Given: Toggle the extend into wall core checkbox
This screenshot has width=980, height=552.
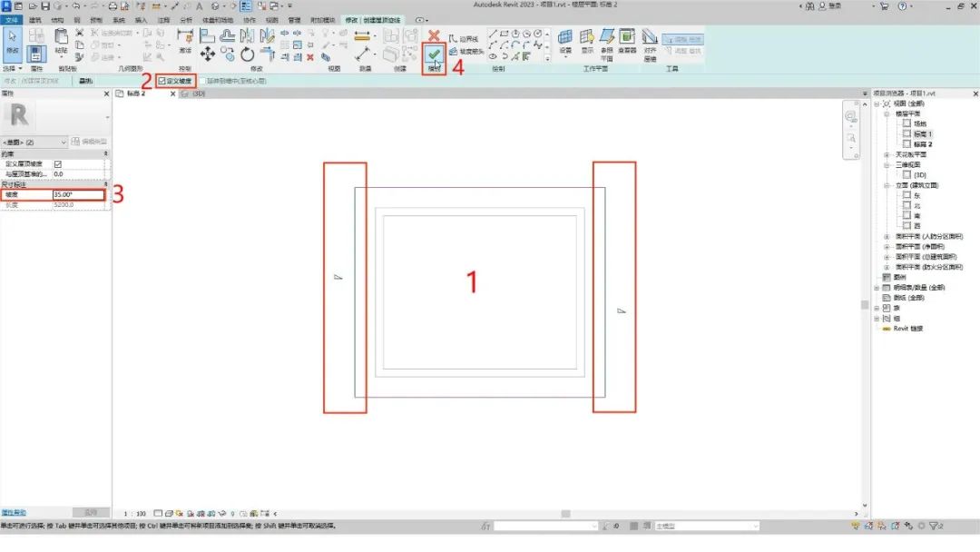Looking at the screenshot, I should pos(201,81).
